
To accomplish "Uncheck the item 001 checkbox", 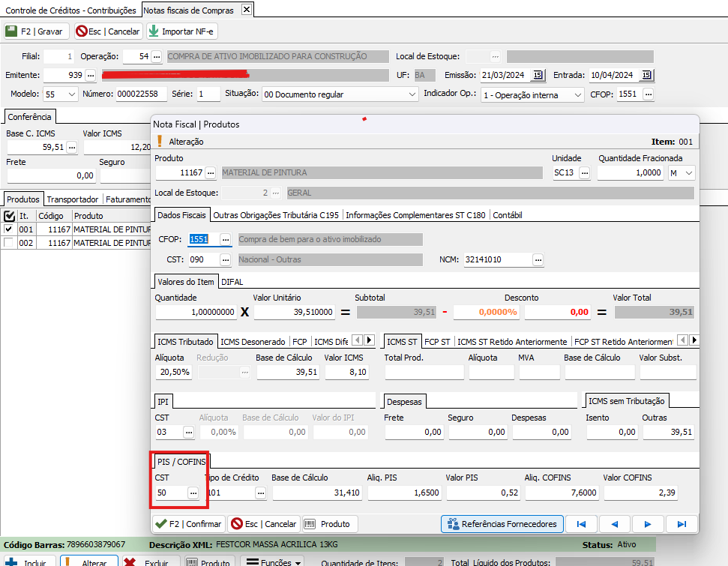I will (x=9, y=229).
